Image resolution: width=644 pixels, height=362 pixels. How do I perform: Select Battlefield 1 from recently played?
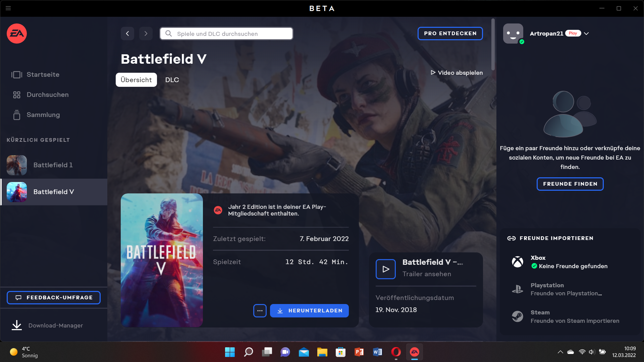click(54, 165)
